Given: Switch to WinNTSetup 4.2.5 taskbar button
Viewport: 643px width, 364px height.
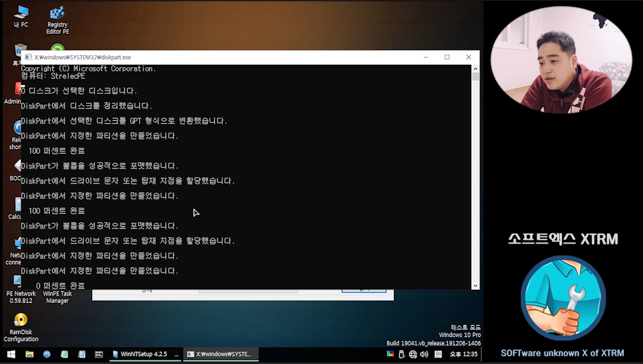Looking at the screenshot, I should [145, 354].
